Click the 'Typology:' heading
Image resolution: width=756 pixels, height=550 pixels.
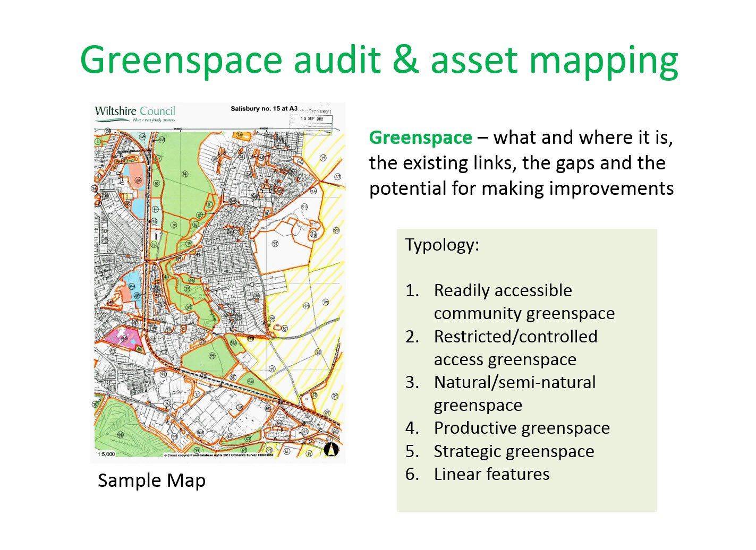click(442, 245)
